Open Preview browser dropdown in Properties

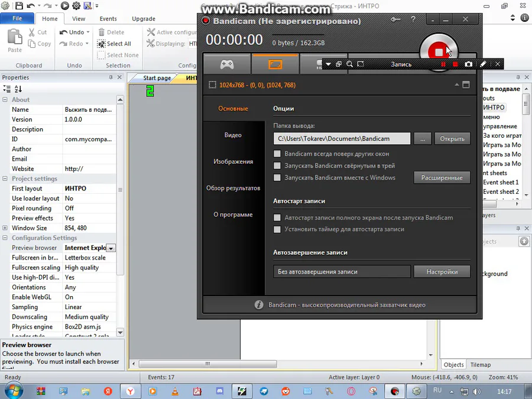point(111,248)
